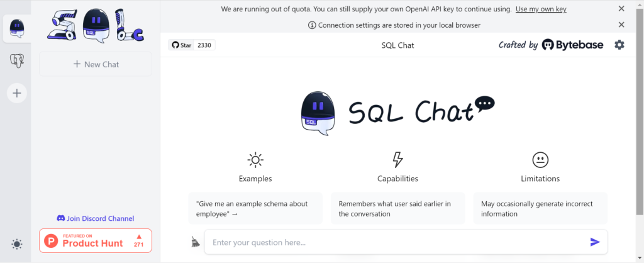Image resolution: width=644 pixels, height=263 pixels.
Task: Start a New Chat
Action: pyautogui.click(x=96, y=64)
